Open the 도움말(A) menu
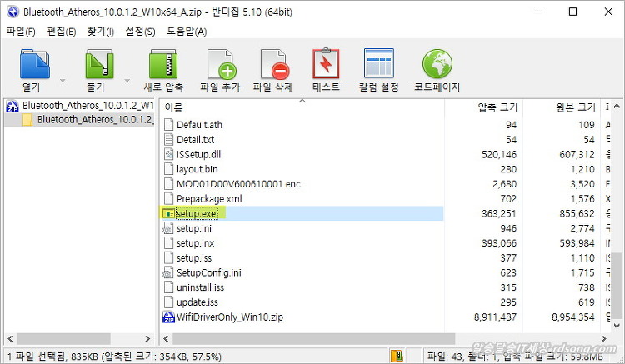This screenshot has width=625, height=364. tap(187, 32)
